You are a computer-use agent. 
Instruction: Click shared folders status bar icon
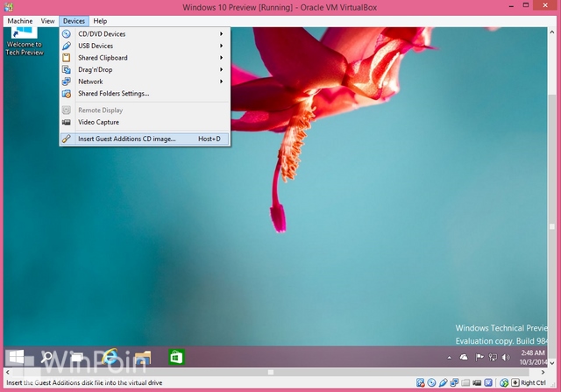pos(465,382)
